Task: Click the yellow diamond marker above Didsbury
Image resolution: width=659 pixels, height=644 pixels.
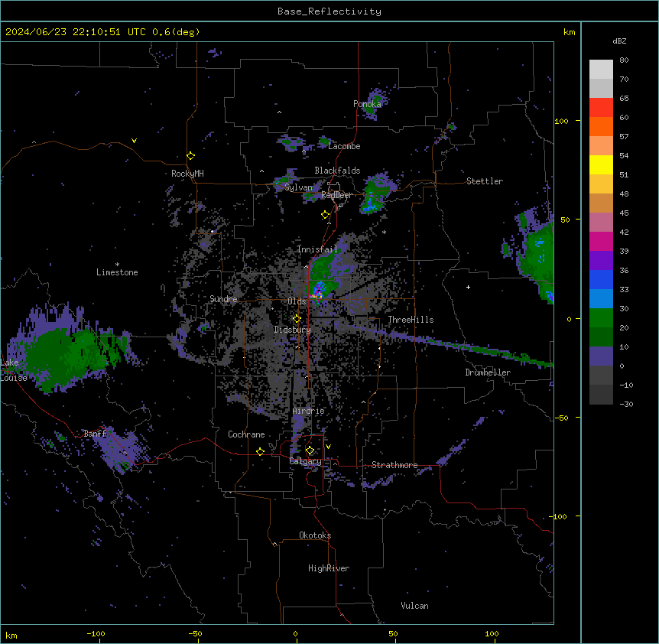Action: [297, 319]
